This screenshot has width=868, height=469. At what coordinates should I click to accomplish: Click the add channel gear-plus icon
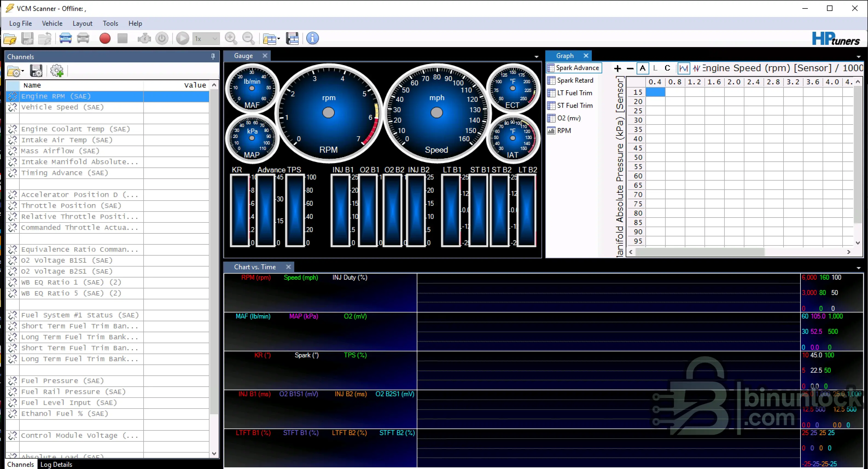coord(57,71)
